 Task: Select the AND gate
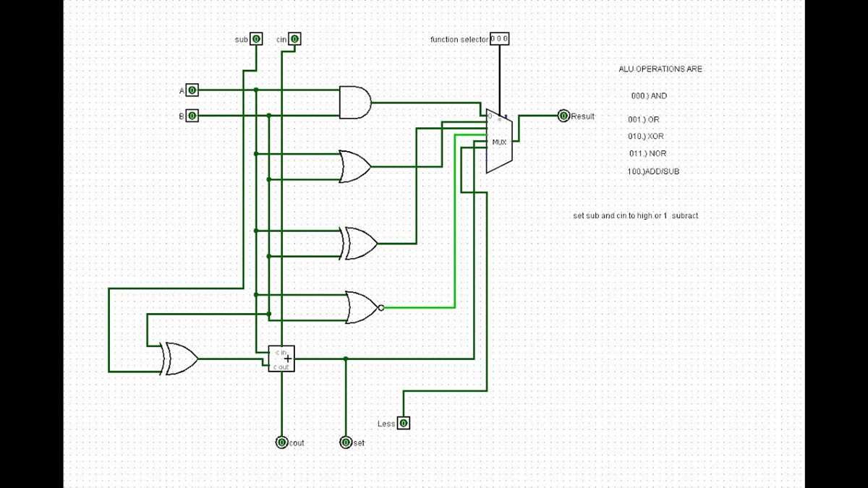pos(355,103)
